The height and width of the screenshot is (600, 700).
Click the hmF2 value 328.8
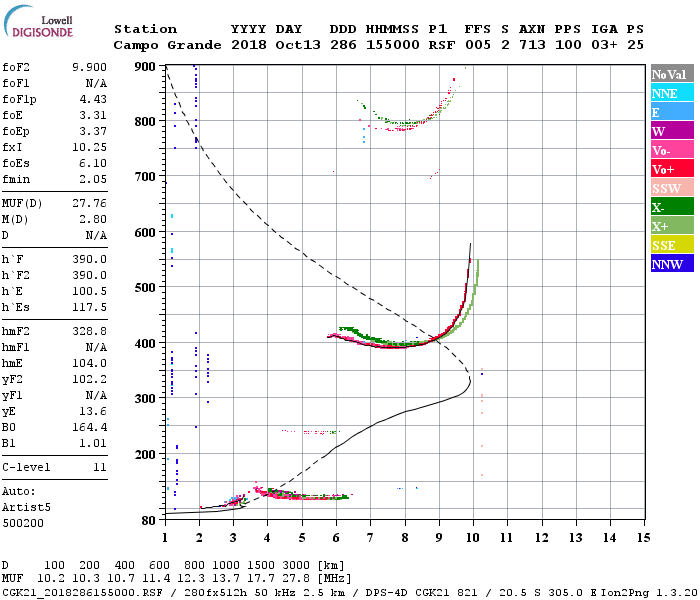pos(89,331)
